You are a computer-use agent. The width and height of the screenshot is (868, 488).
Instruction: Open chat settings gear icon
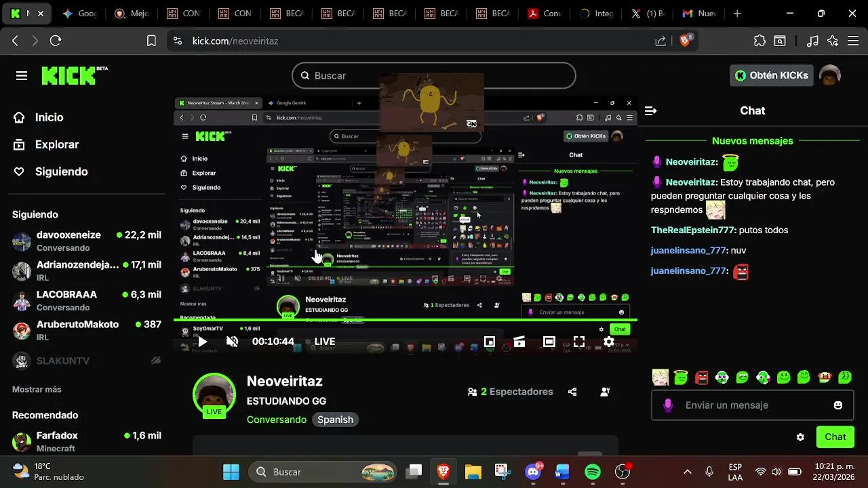[x=800, y=437]
